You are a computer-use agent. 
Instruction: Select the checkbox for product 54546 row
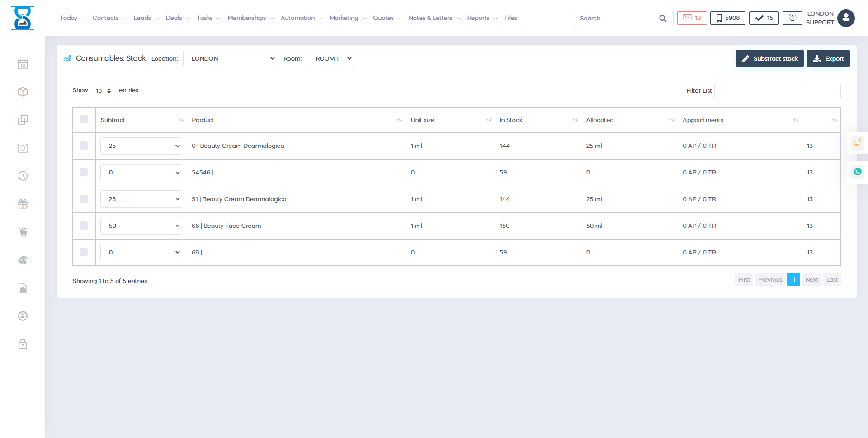(84, 172)
